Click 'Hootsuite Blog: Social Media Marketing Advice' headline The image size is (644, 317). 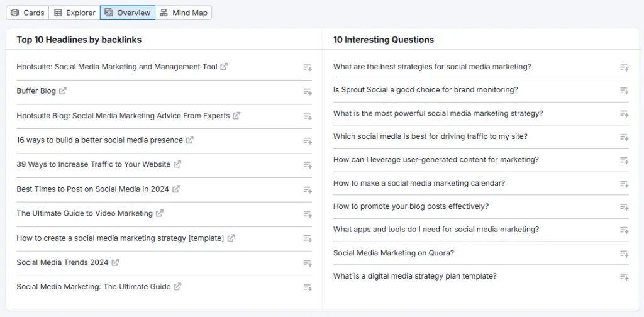tap(123, 116)
